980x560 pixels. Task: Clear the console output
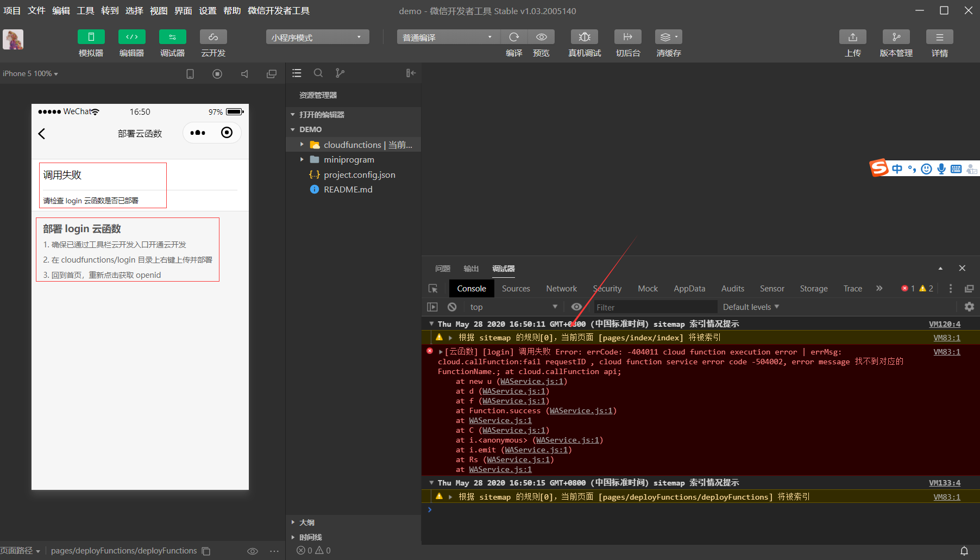tap(452, 307)
